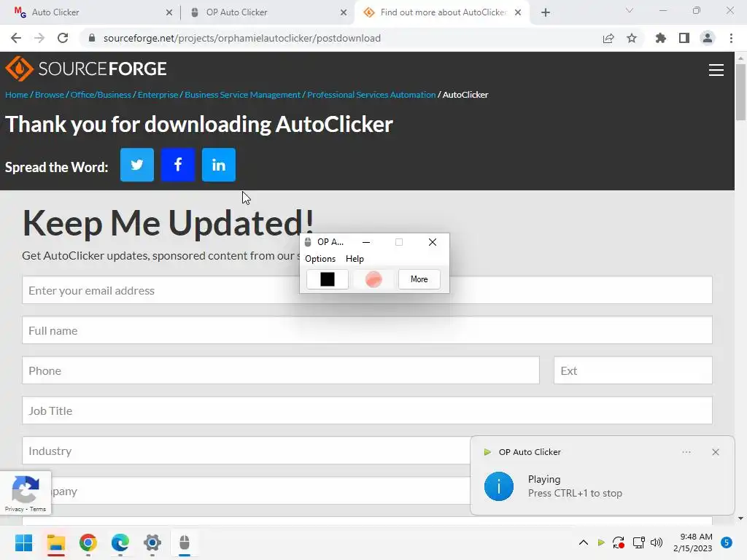Screen dimensions: 747x560
Task: Close the Auto Clicker browser tab
Action: tap(169, 12)
